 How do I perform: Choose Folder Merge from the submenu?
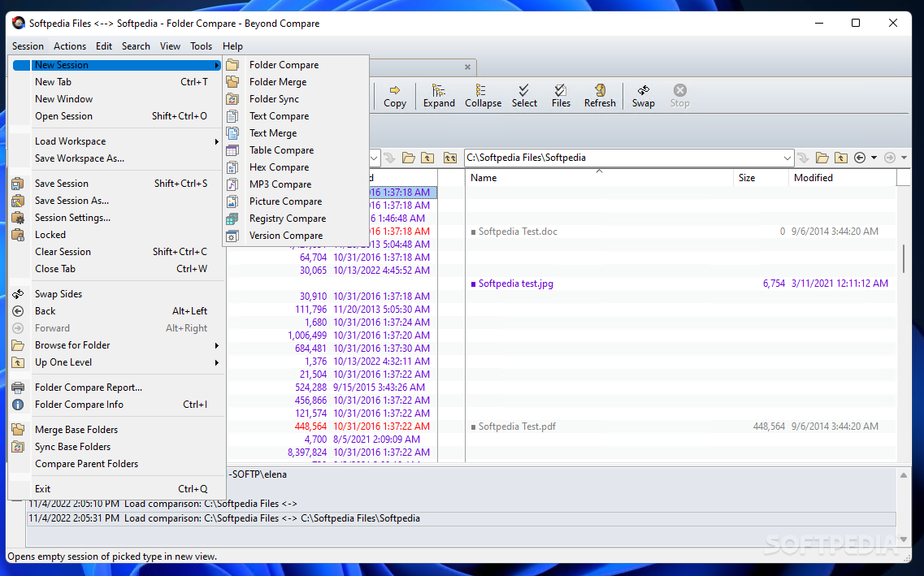[x=295, y=82]
